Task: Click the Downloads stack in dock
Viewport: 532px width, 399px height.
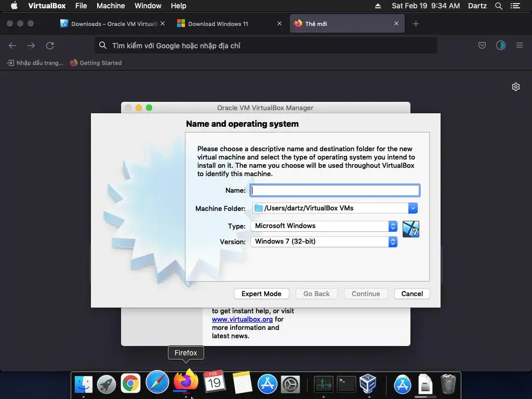Action: [425, 384]
